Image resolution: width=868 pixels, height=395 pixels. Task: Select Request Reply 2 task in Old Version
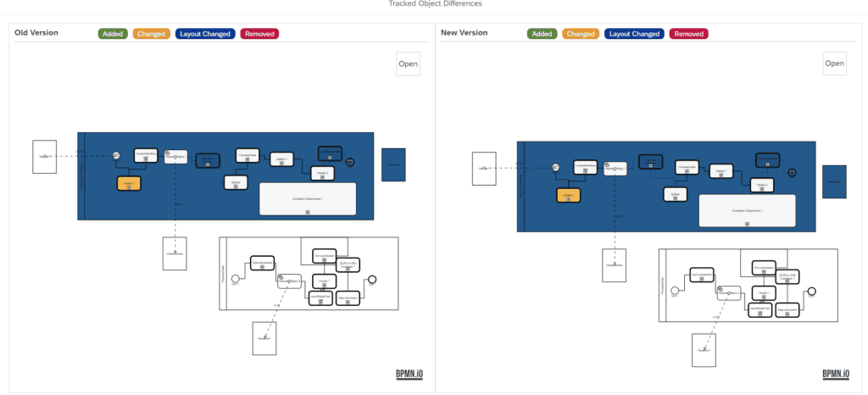coord(290,281)
